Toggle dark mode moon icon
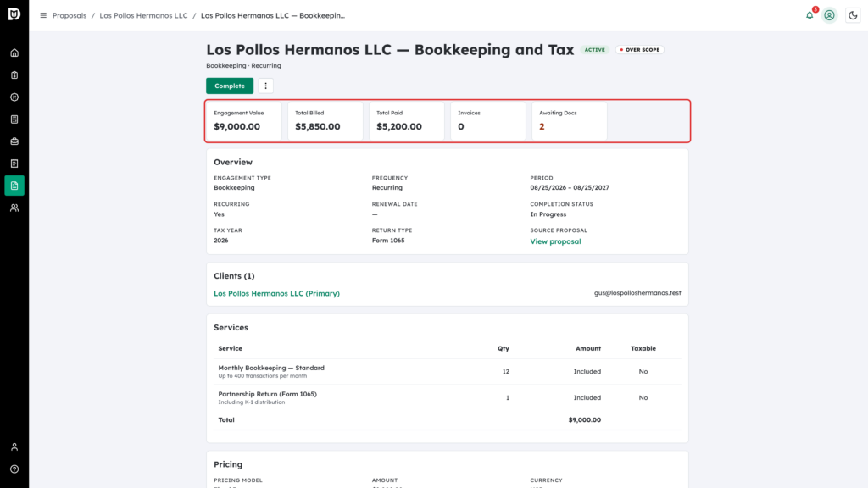The height and width of the screenshot is (488, 868). point(853,15)
